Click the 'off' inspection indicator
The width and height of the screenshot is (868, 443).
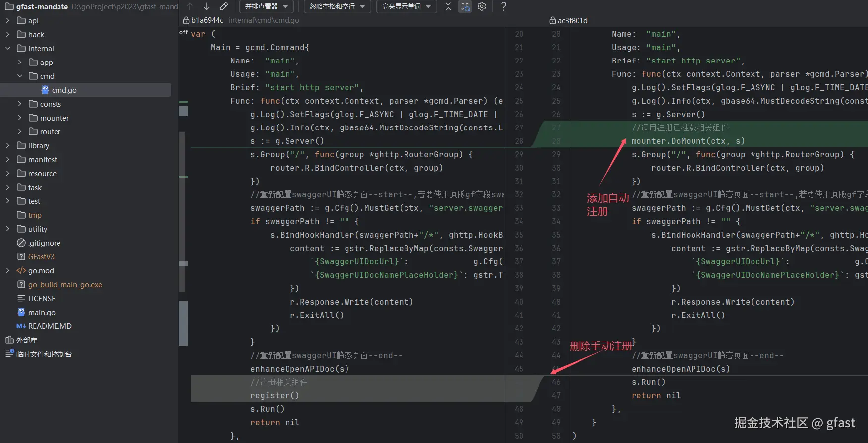[x=183, y=32]
